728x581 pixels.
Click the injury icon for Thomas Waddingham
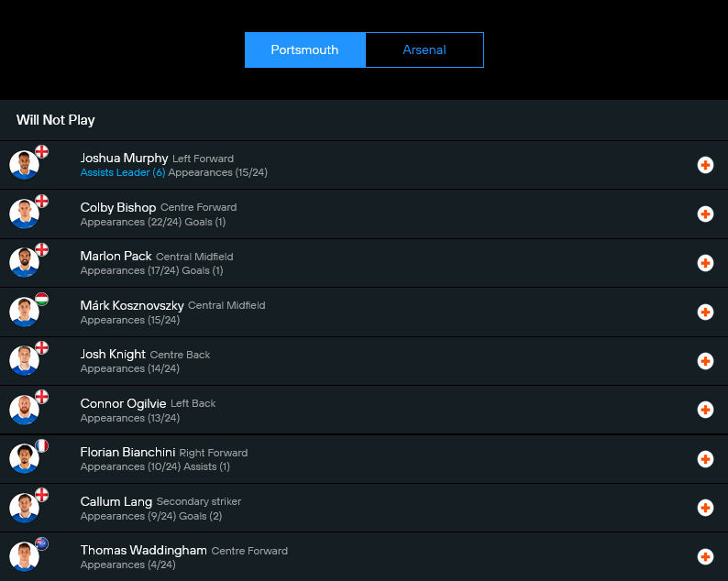(705, 557)
